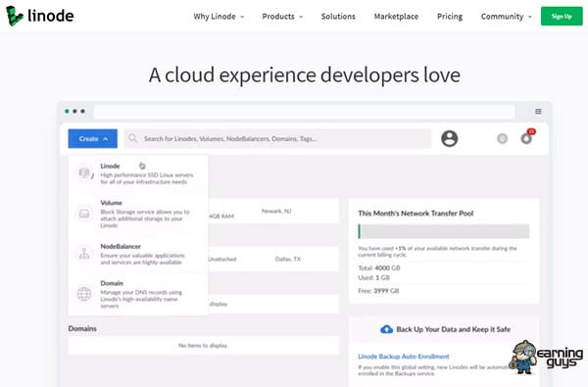The image size is (588, 387).
Task: Go to the Pricing page
Action: click(450, 17)
